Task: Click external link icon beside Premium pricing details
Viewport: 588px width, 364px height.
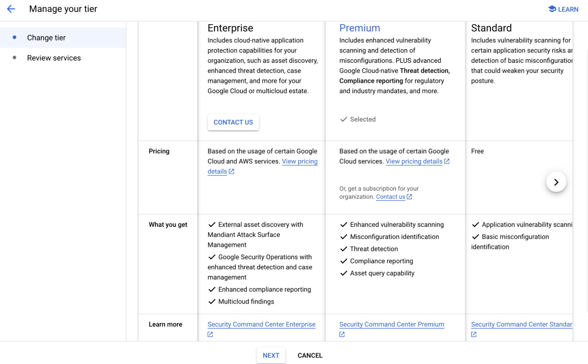Action: (447, 161)
